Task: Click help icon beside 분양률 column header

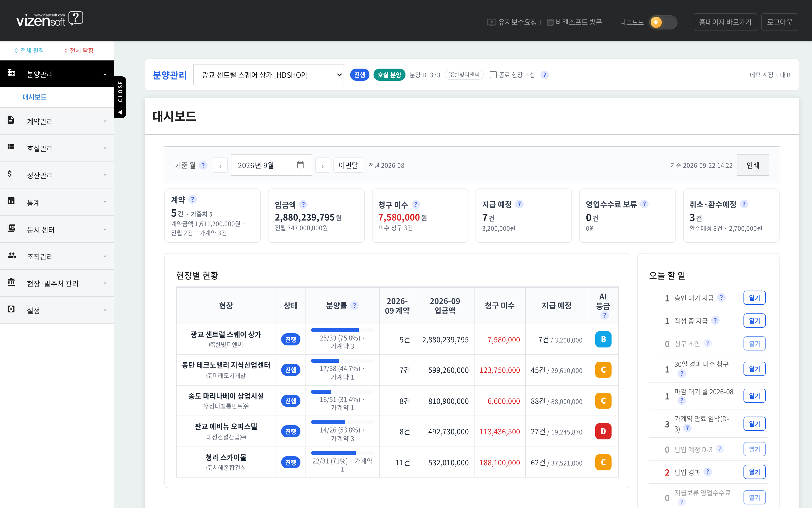Action: [354, 306]
